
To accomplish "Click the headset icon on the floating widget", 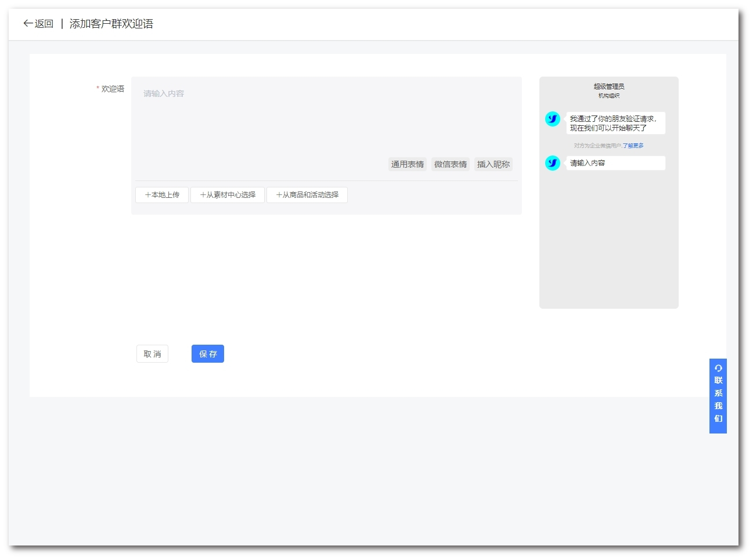I will click(x=718, y=368).
